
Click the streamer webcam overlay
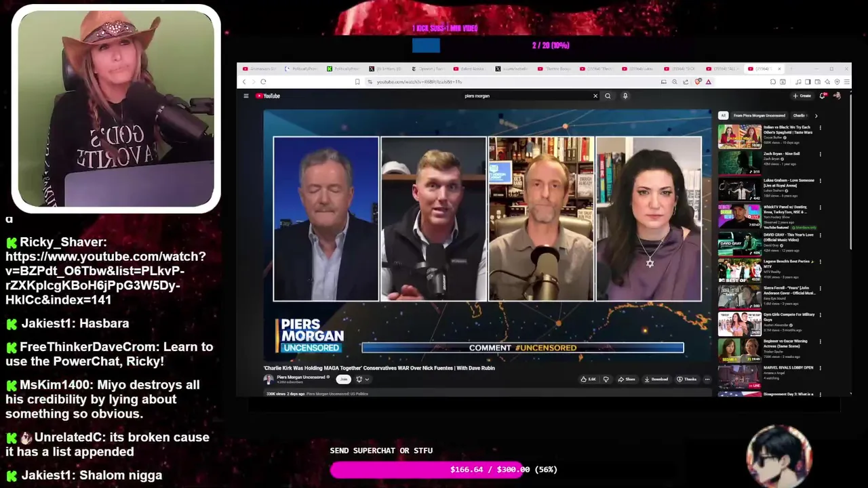116,108
